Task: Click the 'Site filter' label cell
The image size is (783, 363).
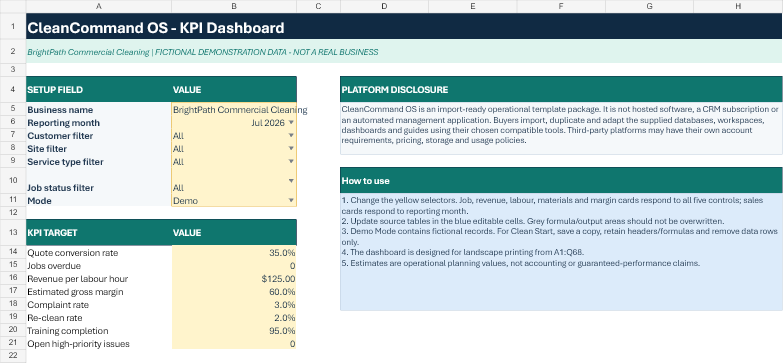Action: pos(99,148)
